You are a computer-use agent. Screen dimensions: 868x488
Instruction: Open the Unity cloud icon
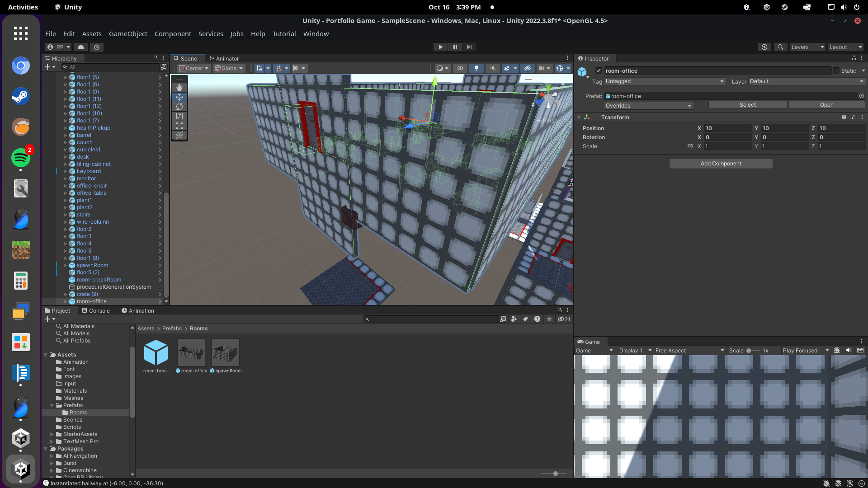(x=81, y=47)
